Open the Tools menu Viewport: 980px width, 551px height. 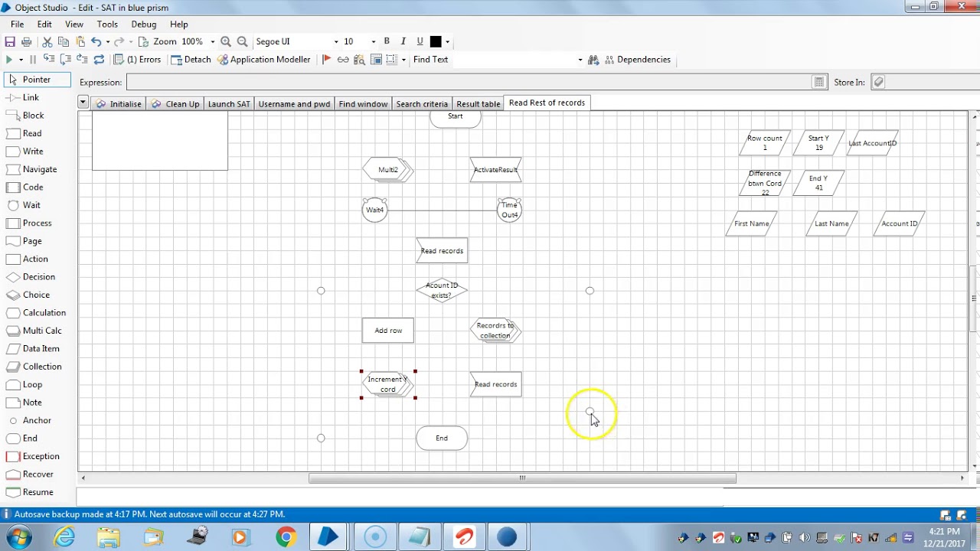pos(107,24)
